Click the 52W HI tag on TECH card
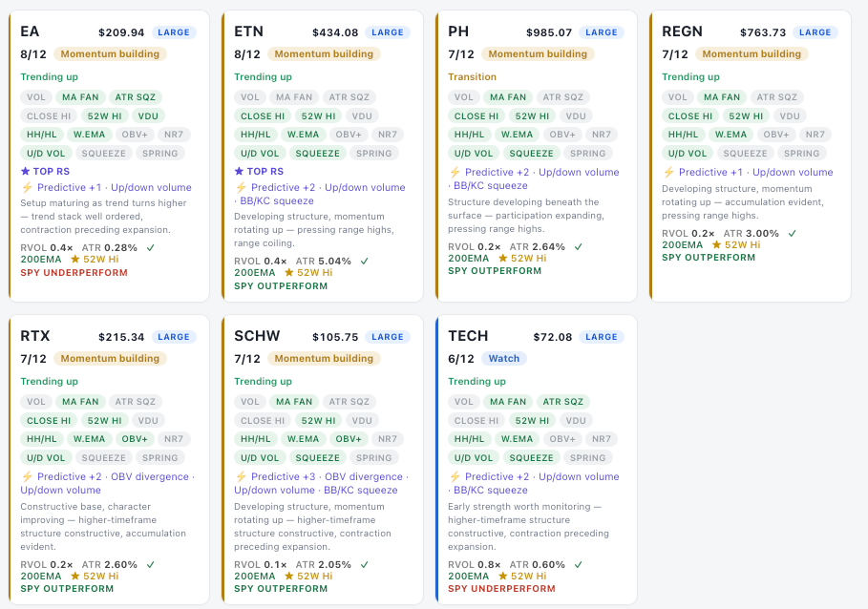 click(x=532, y=421)
